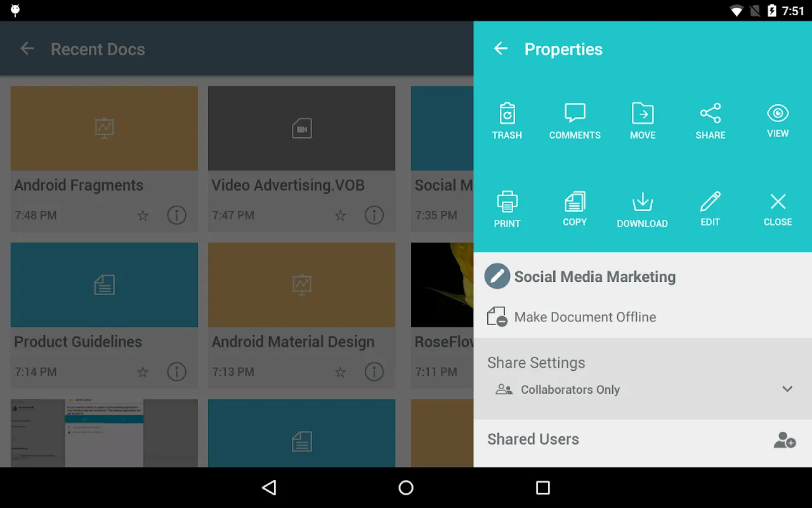Image resolution: width=812 pixels, height=508 pixels.
Task: Open the Android Material Design thumbnail
Action: pyautogui.click(x=301, y=285)
